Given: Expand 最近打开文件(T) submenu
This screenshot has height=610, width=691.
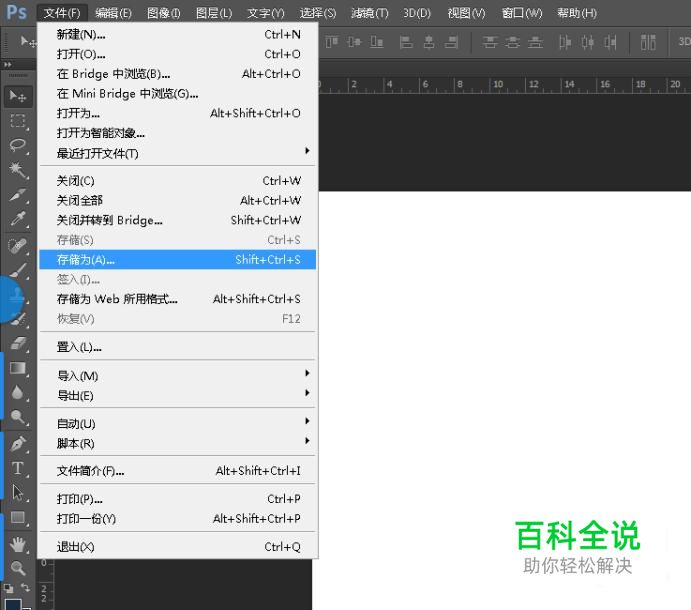Looking at the screenshot, I should pyautogui.click(x=178, y=153).
